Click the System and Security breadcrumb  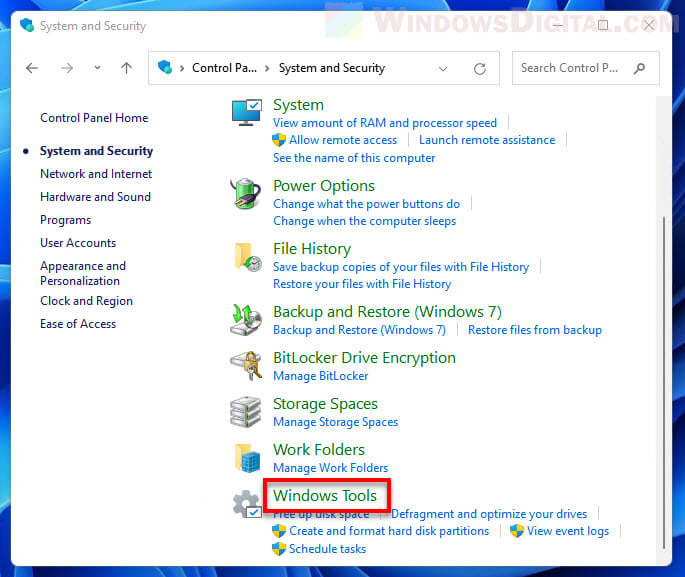pyautogui.click(x=332, y=68)
